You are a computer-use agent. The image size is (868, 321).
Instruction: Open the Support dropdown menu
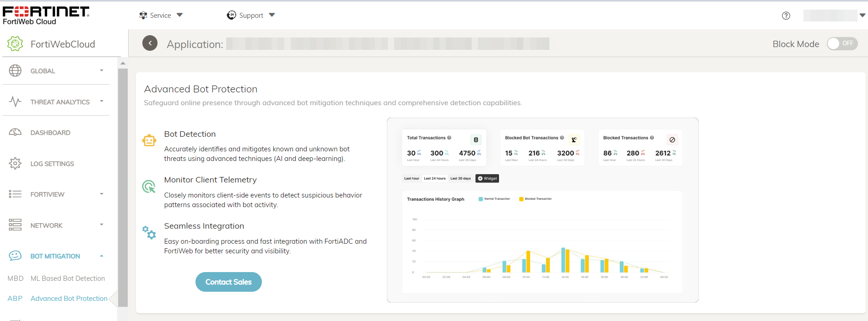(251, 15)
